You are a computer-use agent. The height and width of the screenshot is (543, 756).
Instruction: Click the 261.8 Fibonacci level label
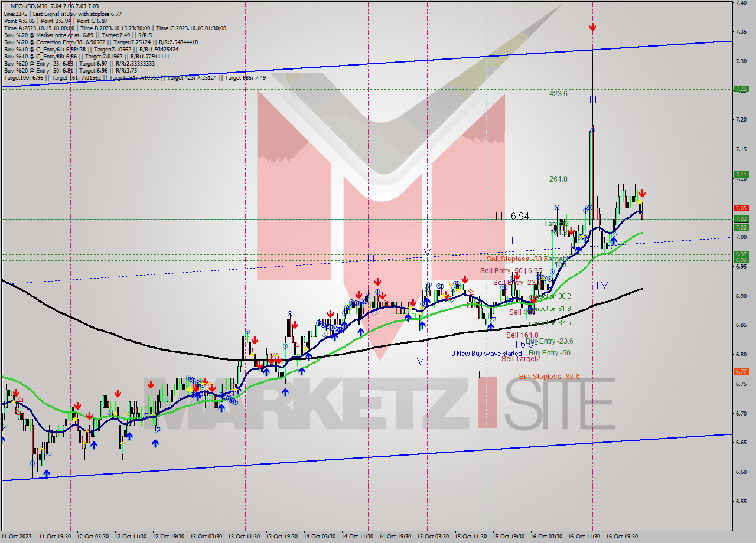click(558, 179)
